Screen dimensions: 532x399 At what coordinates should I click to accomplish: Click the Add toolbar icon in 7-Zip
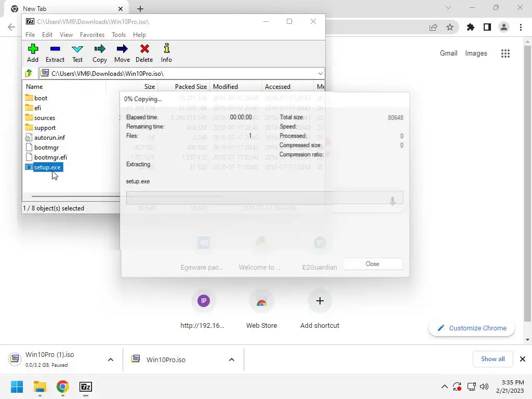pyautogui.click(x=33, y=54)
